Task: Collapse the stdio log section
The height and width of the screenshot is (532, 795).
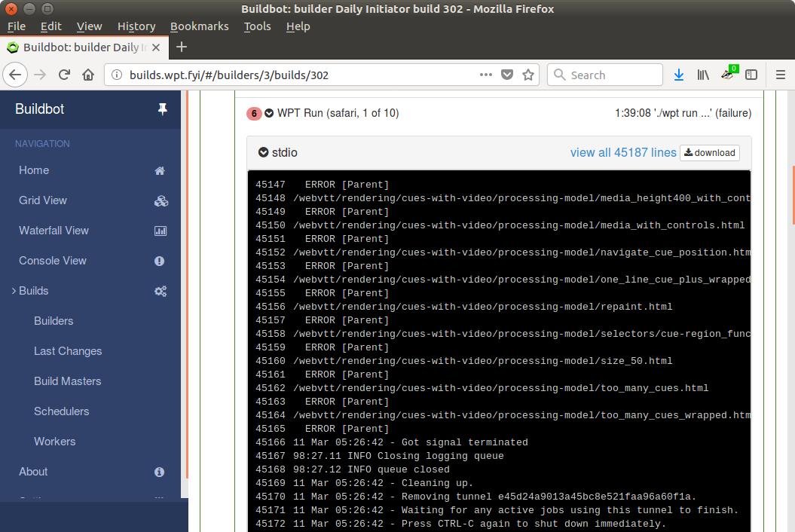Action: click(x=263, y=152)
